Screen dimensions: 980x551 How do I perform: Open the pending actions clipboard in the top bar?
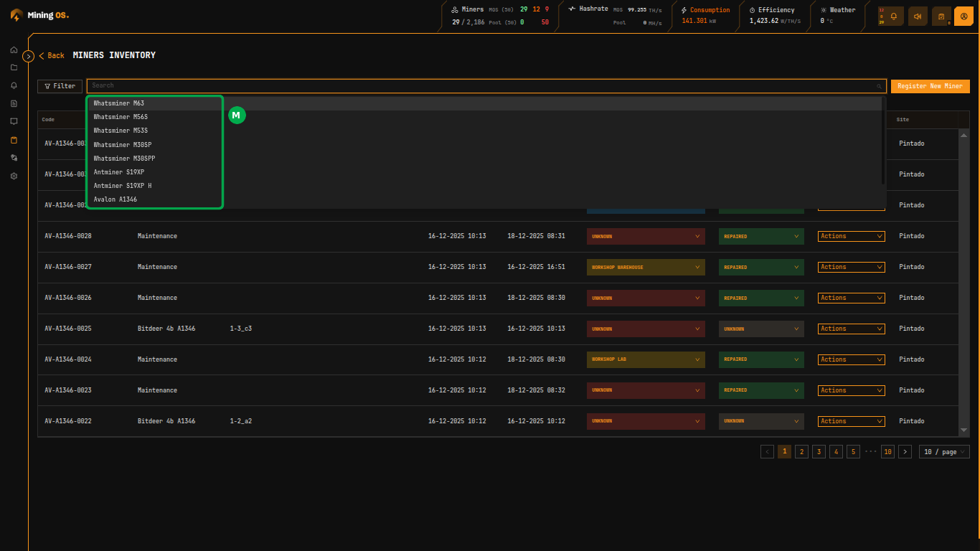tap(941, 16)
